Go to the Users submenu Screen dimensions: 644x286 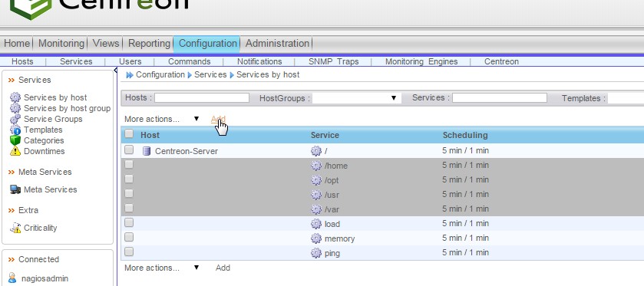[x=130, y=61]
